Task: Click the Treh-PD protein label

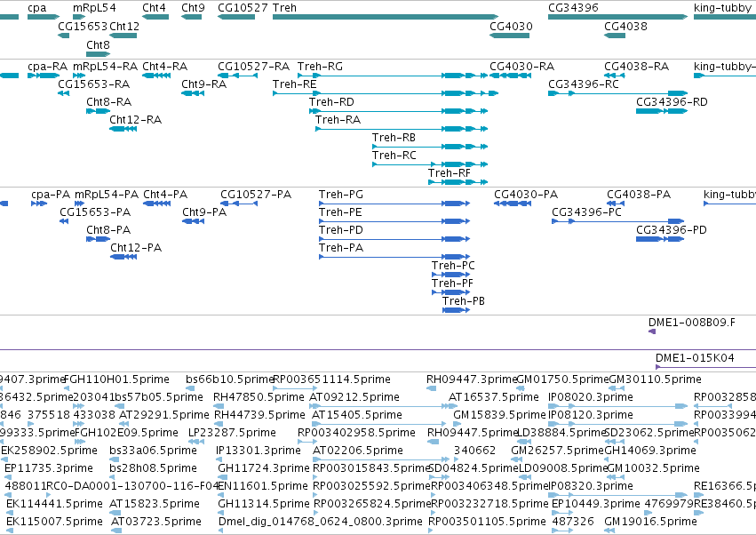Action: coord(341,230)
